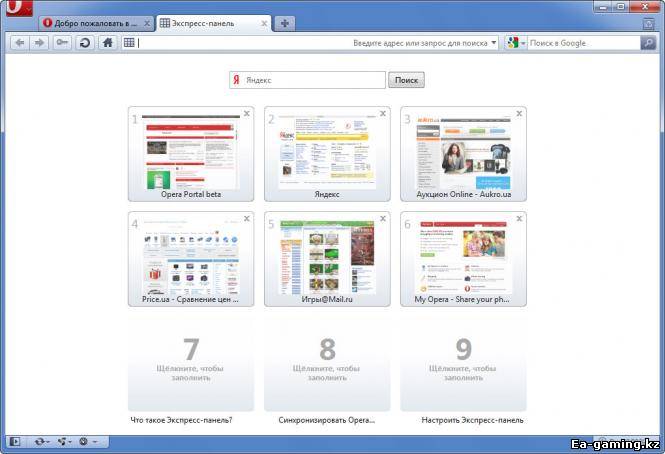The image size is (665, 454).
Task: Open Price.ua speed dial thumbnail
Action: (x=191, y=259)
